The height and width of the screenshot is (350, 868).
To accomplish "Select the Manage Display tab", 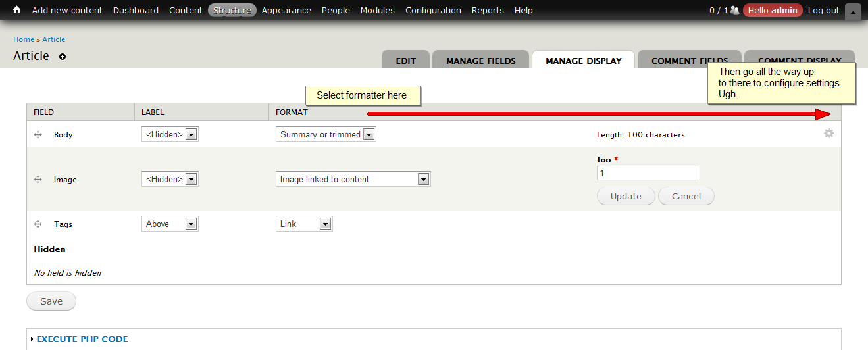I will pyautogui.click(x=584, y=60).
